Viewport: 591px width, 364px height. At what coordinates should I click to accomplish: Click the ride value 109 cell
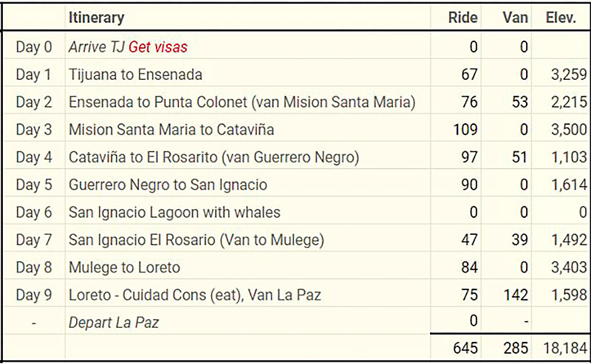click(464, 129)
